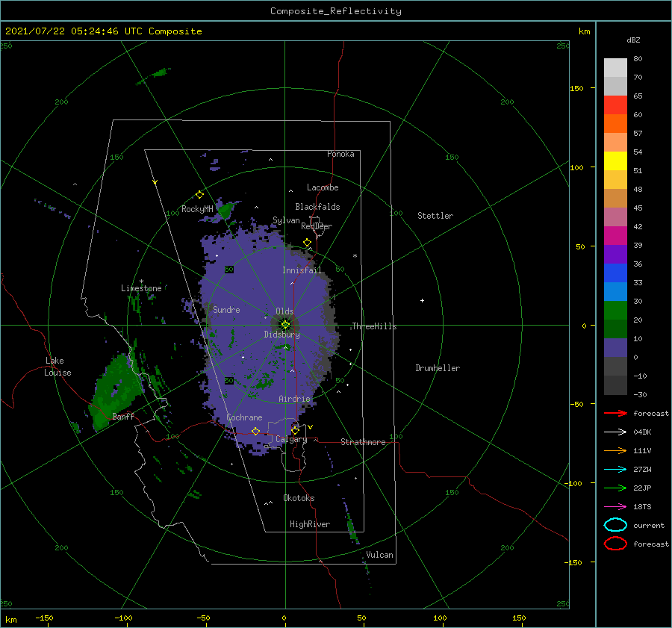Click the Drumheller city label

[x=438, y=368]
